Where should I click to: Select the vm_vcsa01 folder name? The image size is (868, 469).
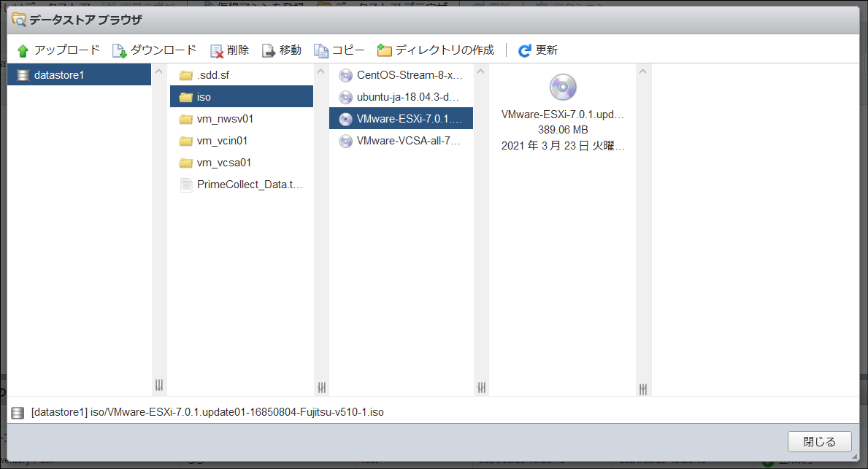point(223,163)
